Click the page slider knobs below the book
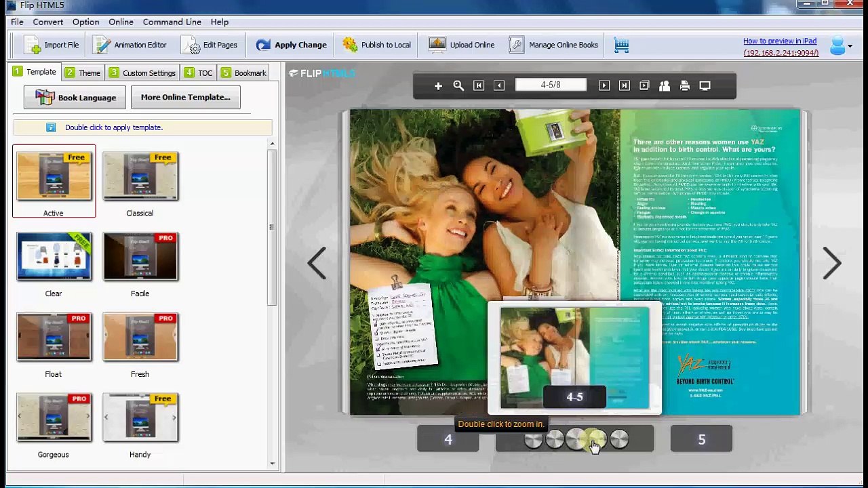The image size is (868, 488). coord(575,439)
